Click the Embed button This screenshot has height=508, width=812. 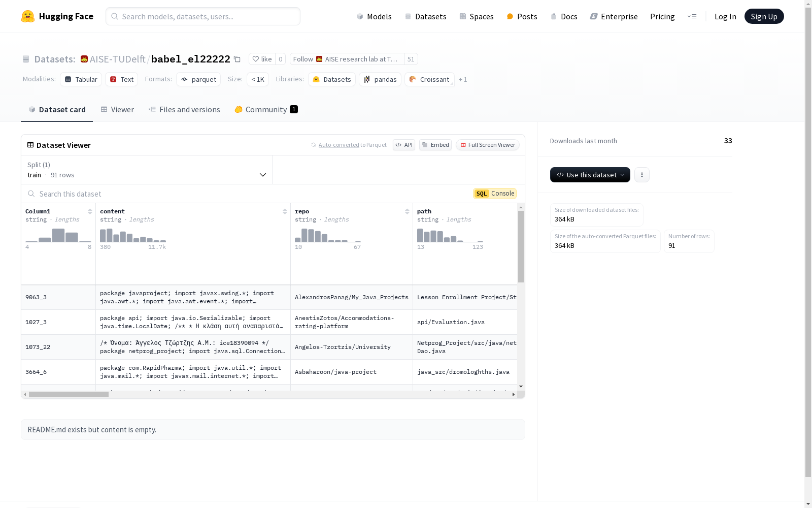(435, 145)
